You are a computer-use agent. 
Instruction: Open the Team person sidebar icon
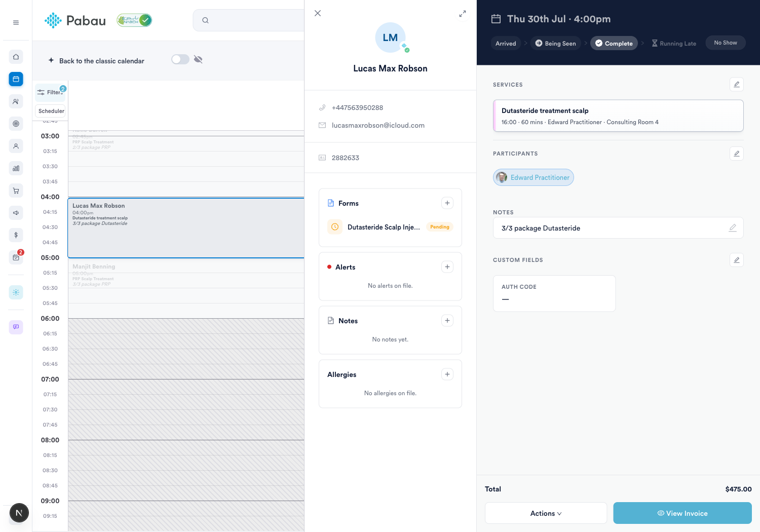click(x=16, y=146)
